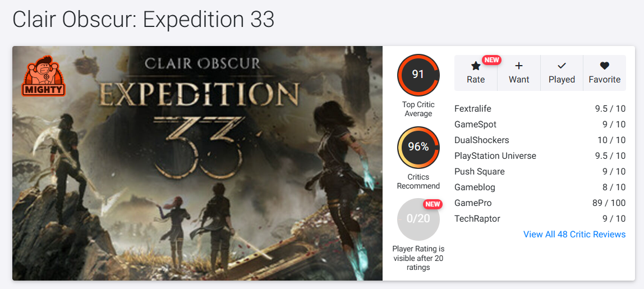Open the GameSpot review
Viewport: 644px width, 289px height.
[x=540, y=125]
